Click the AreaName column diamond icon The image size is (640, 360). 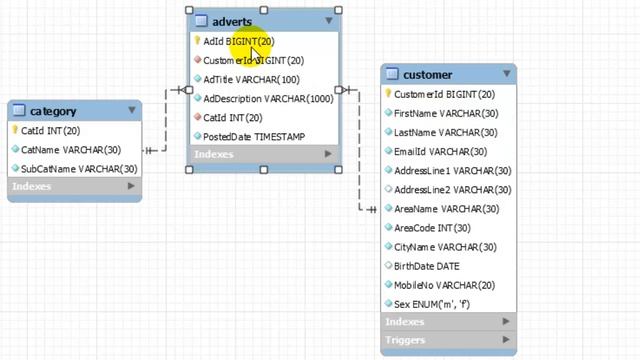[x=389, y=208]
